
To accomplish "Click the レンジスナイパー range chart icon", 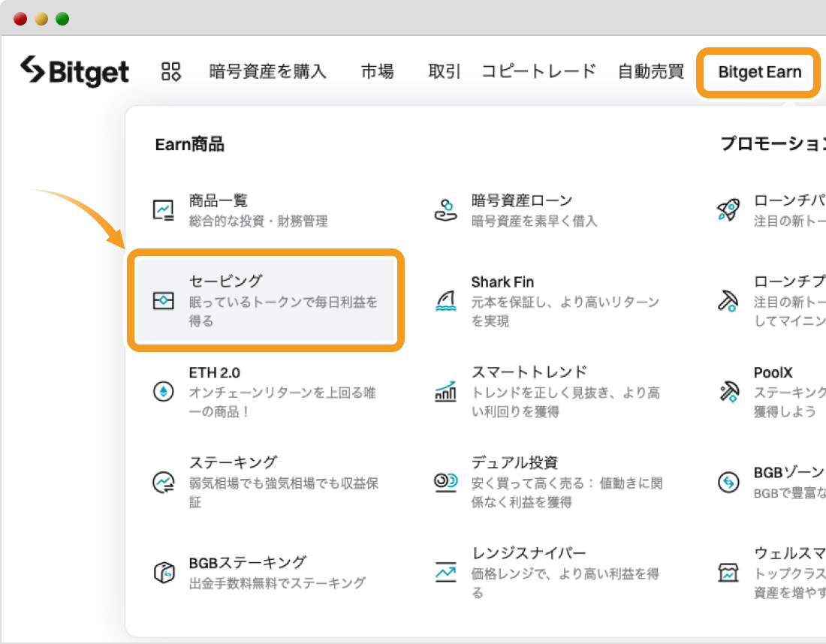I will (445, 573).
